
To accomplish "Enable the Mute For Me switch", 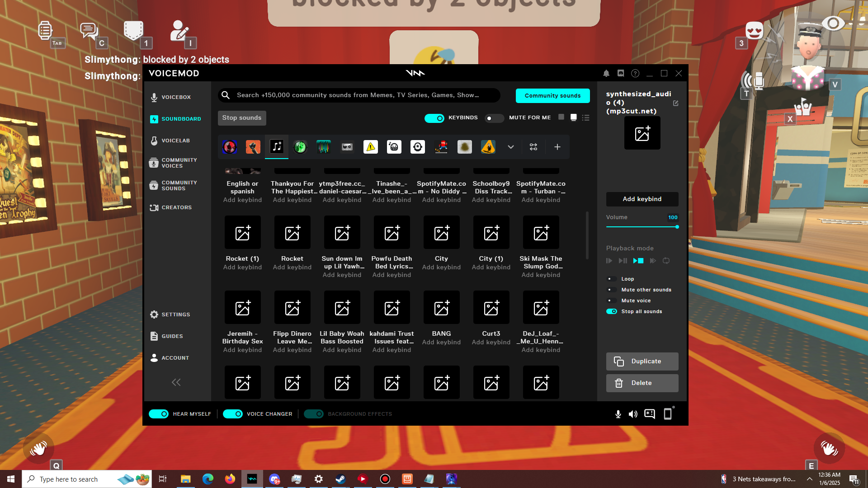I will click(x=494, y=118).
